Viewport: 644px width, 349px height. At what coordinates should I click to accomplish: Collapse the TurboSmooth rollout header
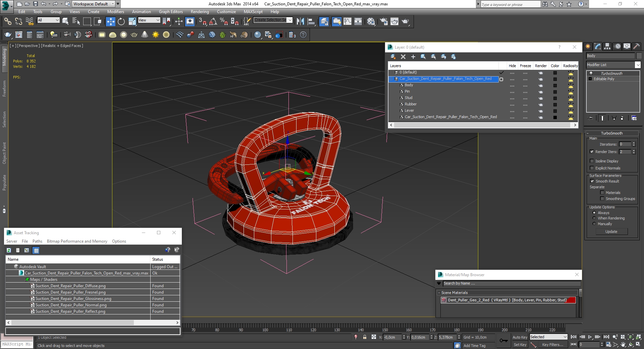coord(611,133)
